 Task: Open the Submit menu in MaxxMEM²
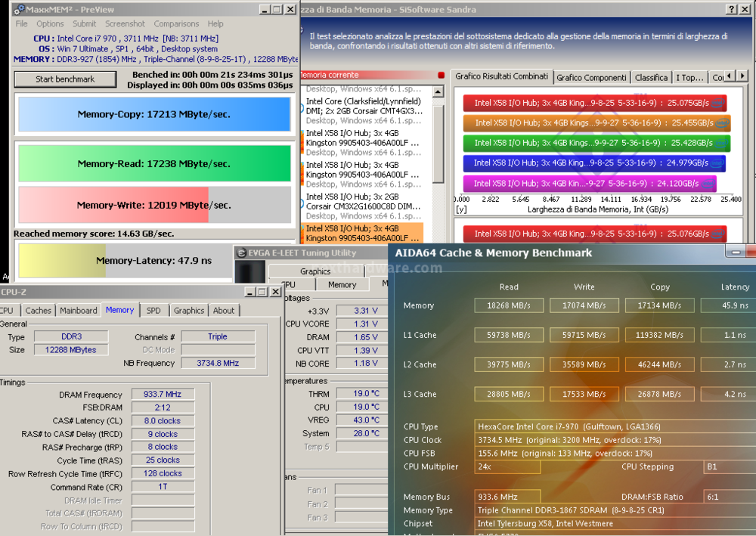pos(85,23)
